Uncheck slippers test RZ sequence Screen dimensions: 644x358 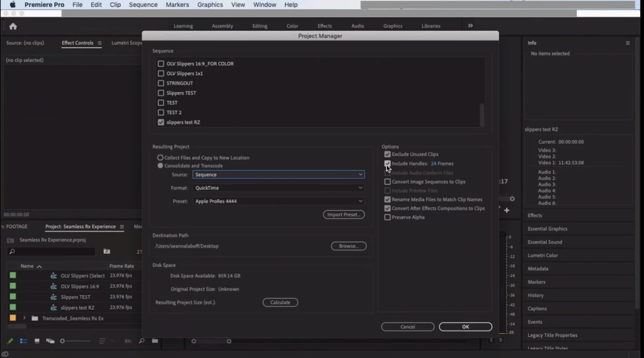coord(161,122)
